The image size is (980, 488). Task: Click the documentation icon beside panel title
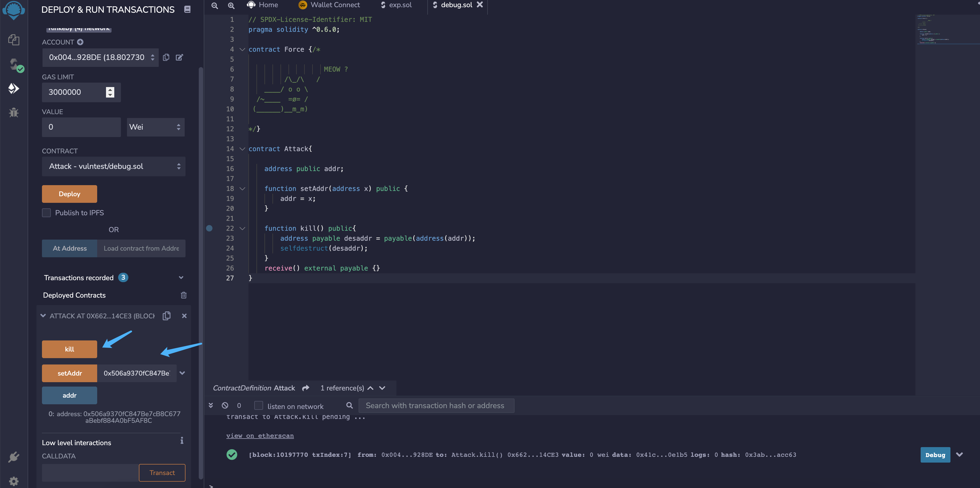187,9
